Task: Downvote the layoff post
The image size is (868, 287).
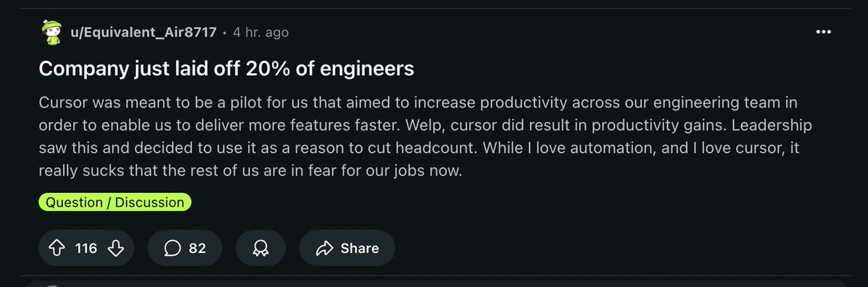Action: pyautogui.click(x=116, y=248)
